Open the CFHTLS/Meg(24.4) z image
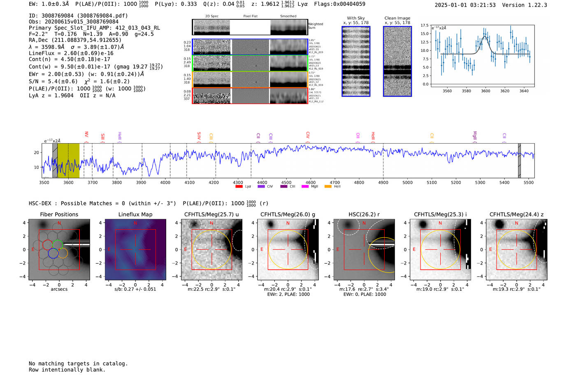The width and height of the screenshot is (576, 392). [x=517, y=250]
